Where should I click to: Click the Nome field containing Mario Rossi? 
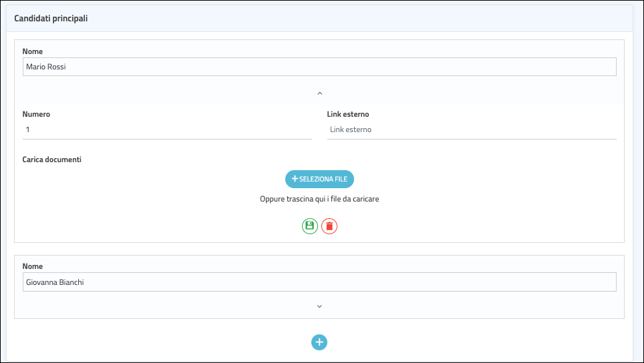point(319,67)
